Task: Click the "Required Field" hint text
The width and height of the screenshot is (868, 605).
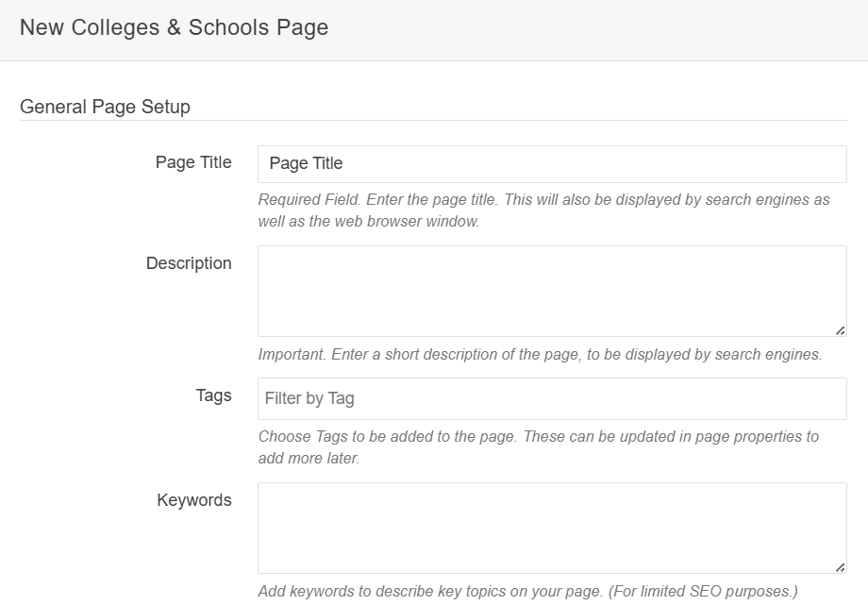Action: click(309, 200)
